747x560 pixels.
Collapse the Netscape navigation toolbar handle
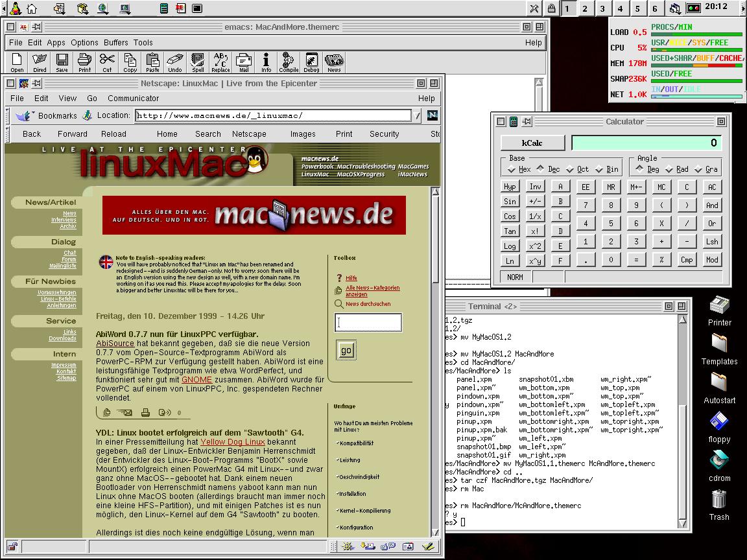[x=8, y=134]
